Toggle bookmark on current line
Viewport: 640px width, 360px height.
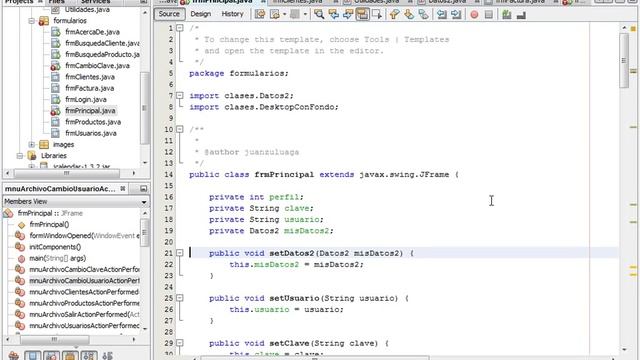(x=423, y=15)
